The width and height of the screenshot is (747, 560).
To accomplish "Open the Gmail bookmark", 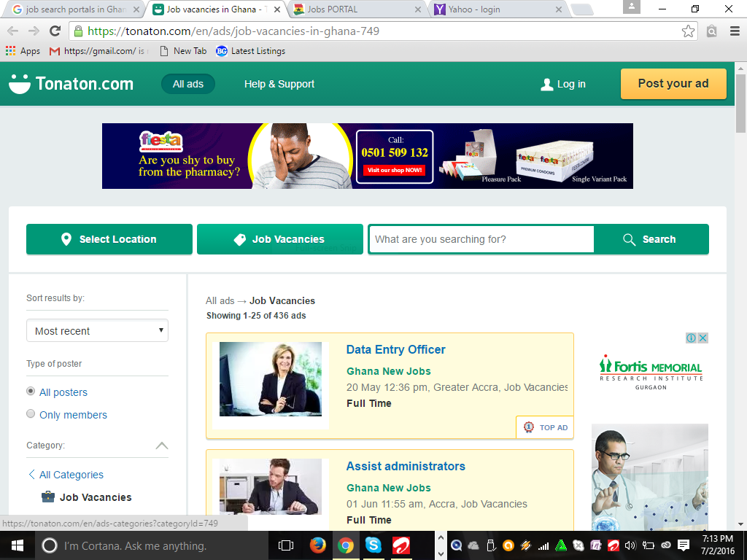I will (99, 51).
